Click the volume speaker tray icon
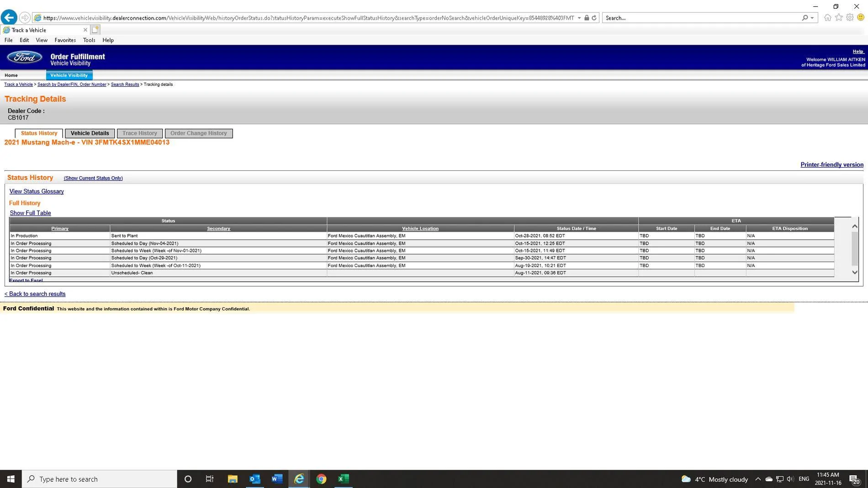868x488 pixels. (790, 479)
